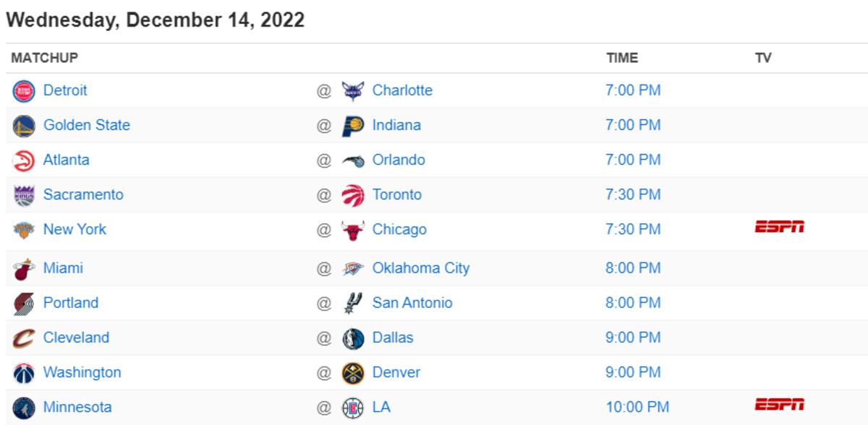Open the Charlotte team page link
Screen dimensions: 868x425
click(403, 90)
